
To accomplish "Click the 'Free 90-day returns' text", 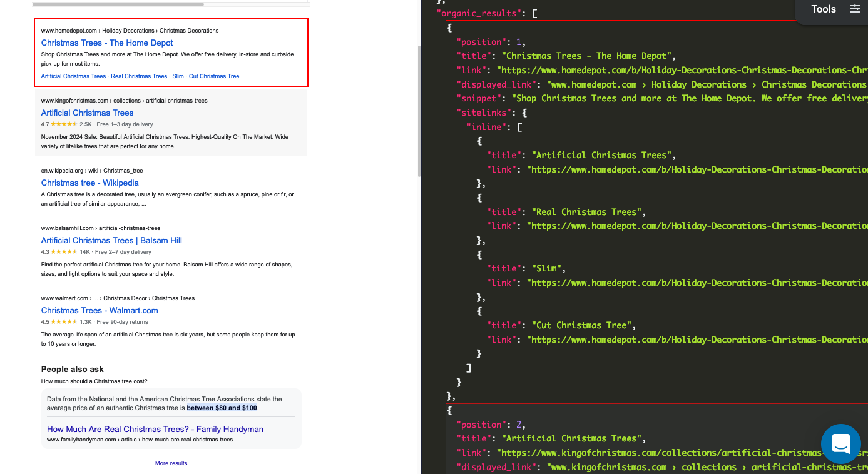I will click(122, 322).
